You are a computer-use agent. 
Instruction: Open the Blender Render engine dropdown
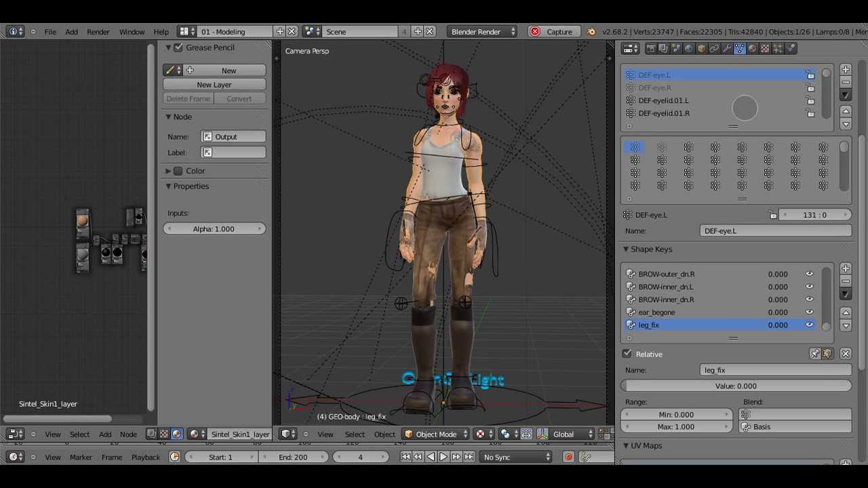[x=482, y=32]
